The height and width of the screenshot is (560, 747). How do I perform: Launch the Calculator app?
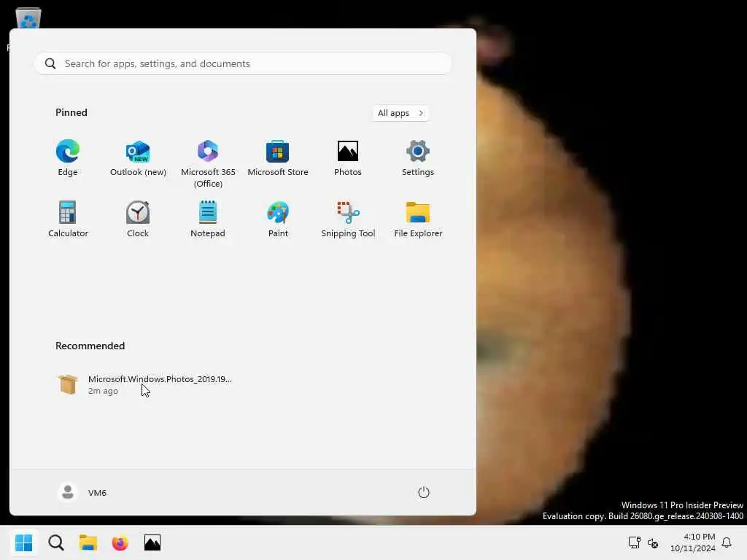point(68,219)
